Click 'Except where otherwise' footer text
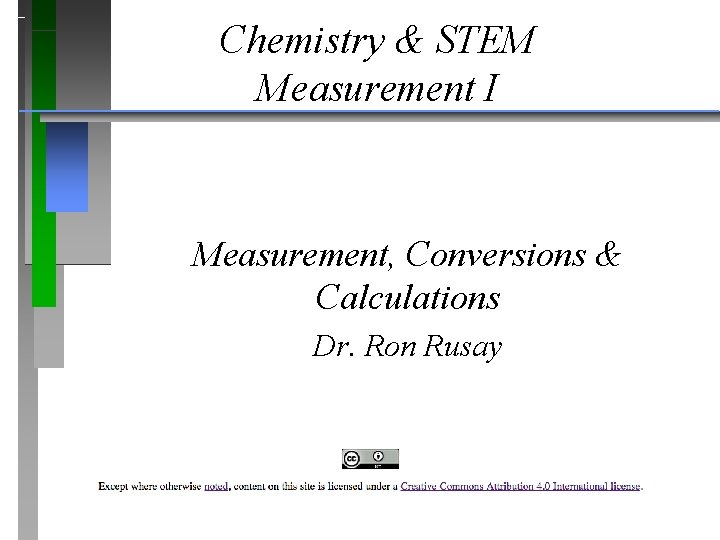Viewport: 720px width, 540px height. [150, 486]
